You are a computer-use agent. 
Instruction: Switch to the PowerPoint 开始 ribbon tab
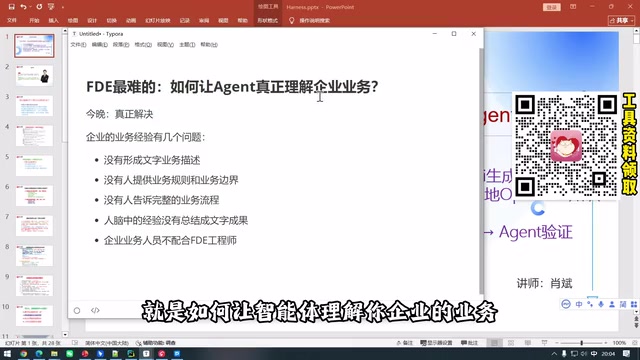click(x=34, y=20)
